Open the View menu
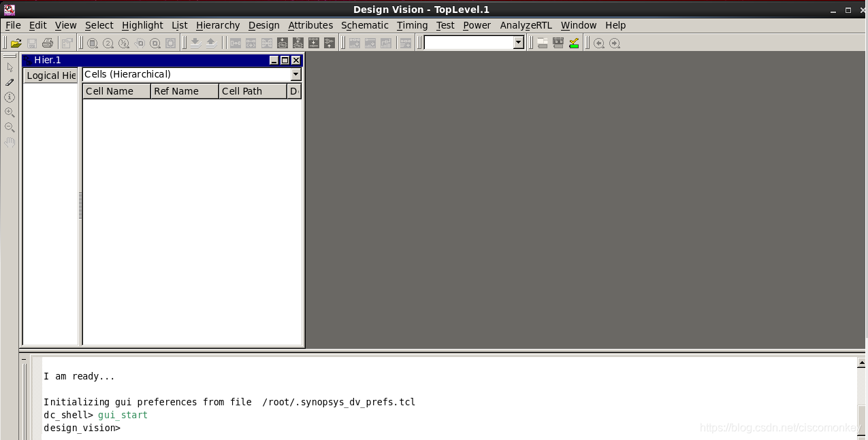Image resolution: width=868 pixels, height=440 pixels. (66, 25)
